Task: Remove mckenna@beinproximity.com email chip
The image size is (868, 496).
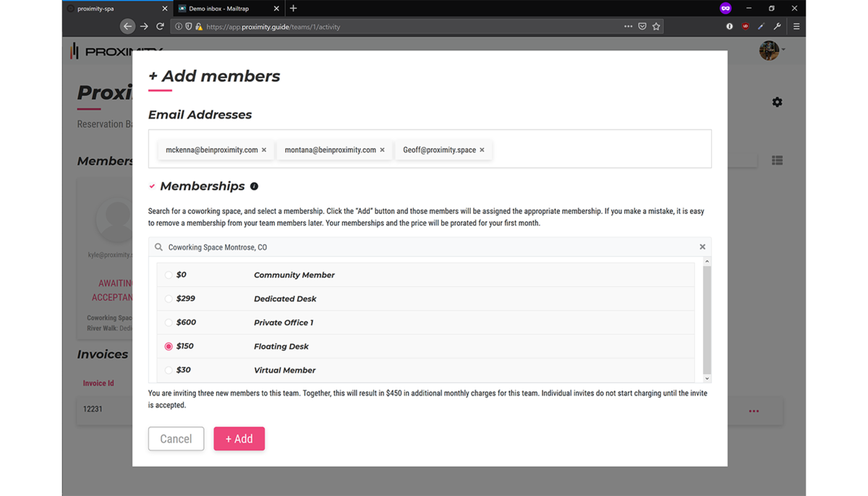Action: click(x=264, y=150)
